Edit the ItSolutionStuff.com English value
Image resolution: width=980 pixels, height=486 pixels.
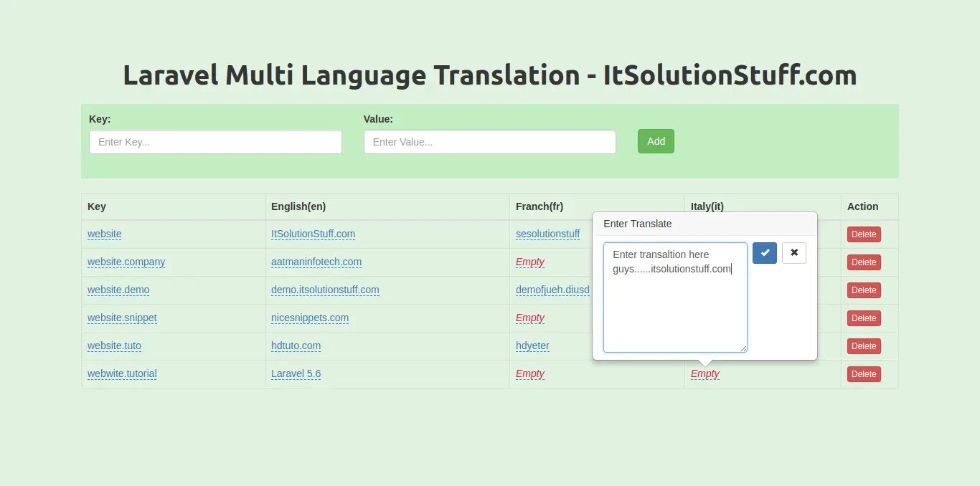[313, 234]
